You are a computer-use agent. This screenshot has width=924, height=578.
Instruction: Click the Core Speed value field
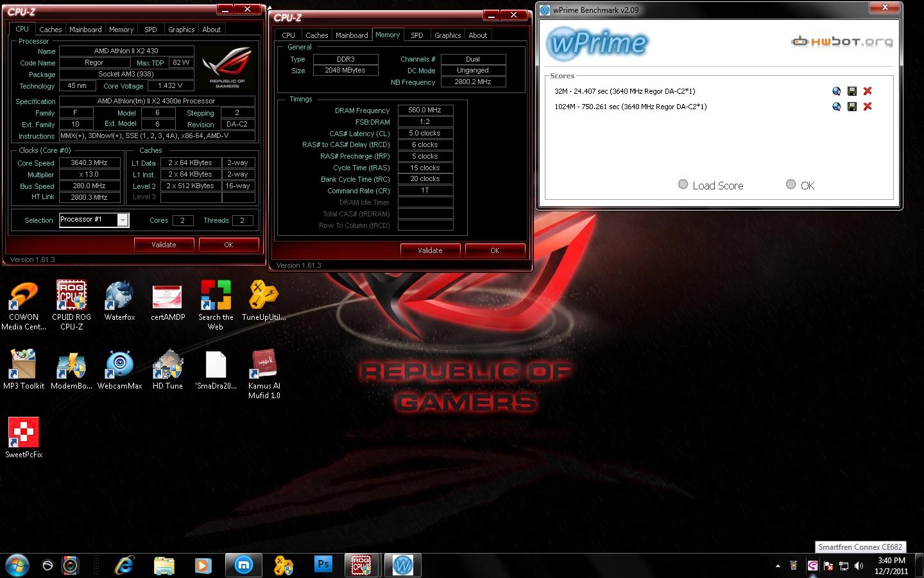coord(90,163)
